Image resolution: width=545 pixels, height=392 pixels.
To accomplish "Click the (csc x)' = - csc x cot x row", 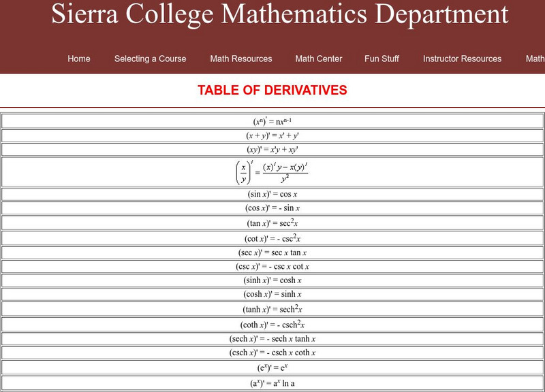I will (x=272, y=266).
